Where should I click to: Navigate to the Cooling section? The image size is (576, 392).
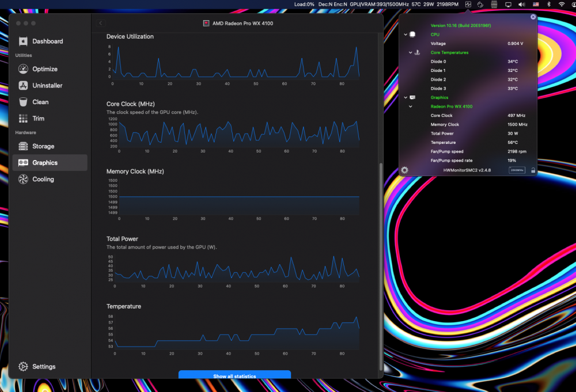(50, 179)
